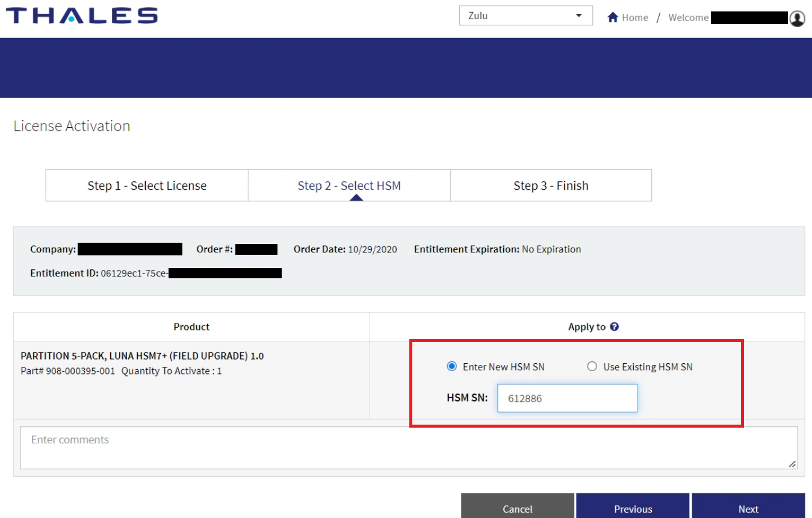Click the Cancel button
Image resolution: width=812 pixels, height=518 pixels.
point(518,506)
